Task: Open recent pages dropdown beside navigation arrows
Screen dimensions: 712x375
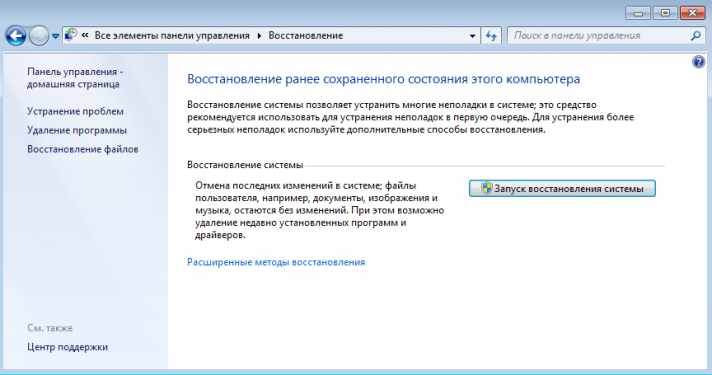Action: [x=55, y=36]
